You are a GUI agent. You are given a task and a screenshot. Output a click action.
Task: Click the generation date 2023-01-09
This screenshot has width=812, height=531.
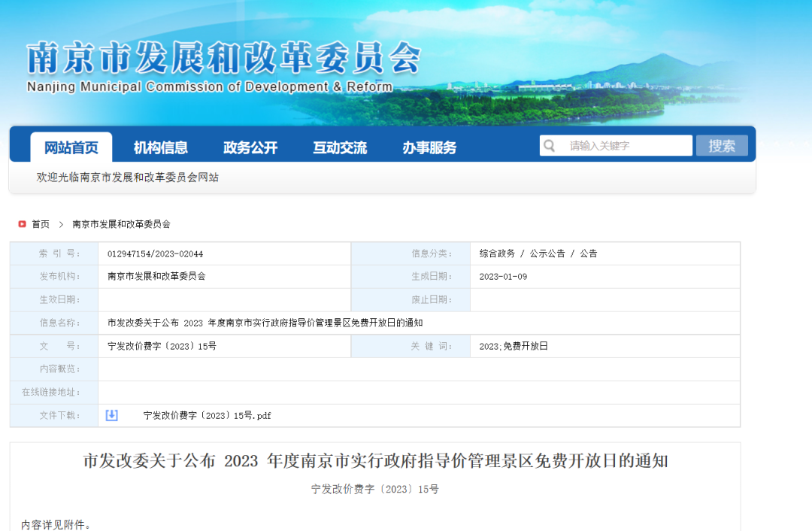tap(503, 277)
